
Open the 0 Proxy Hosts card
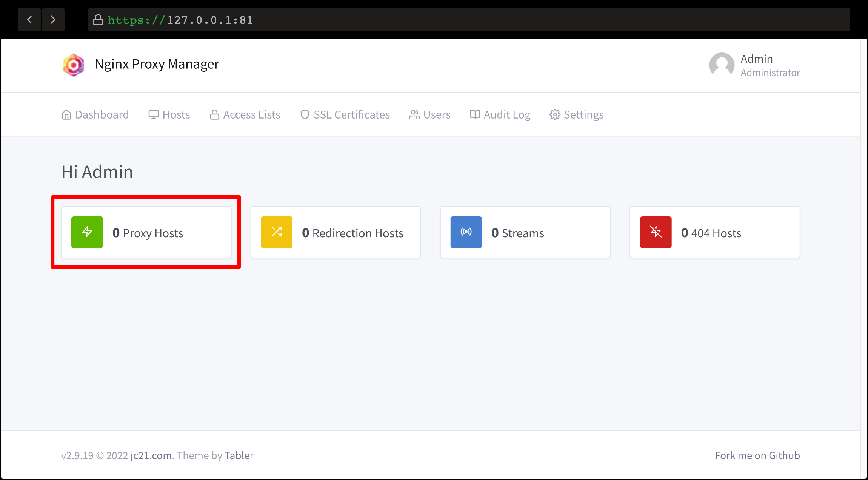pyautogui.click(x=146, y=232)
